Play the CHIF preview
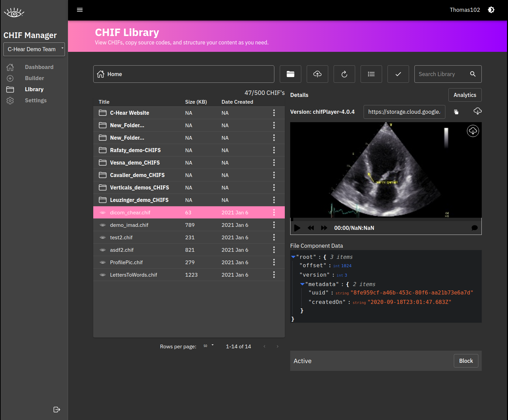This screenshot has height=420, width=508. 297,228
